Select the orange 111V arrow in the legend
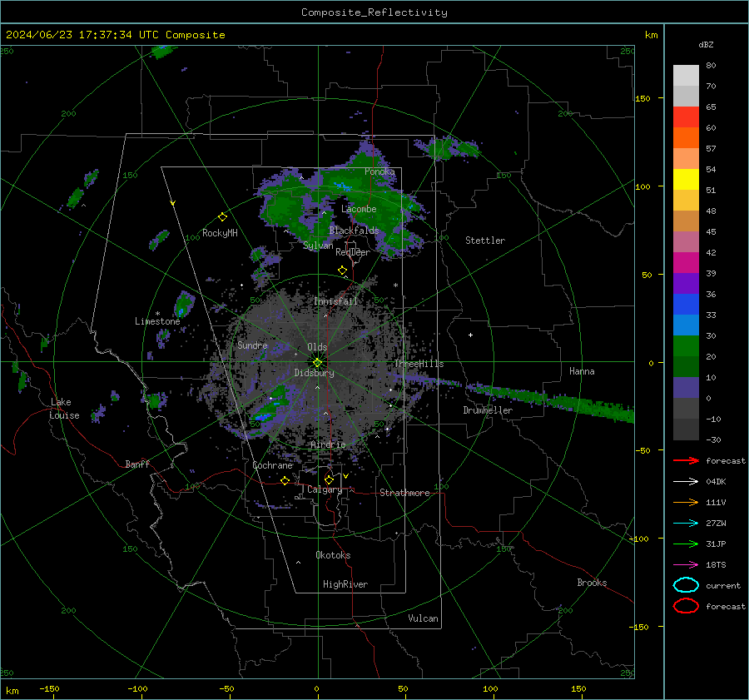The image size is (749, 700). 686,502
